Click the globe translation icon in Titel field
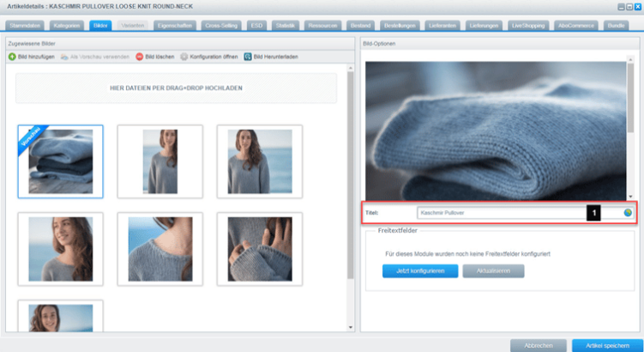This screenshot has height=352, width=644. pyautogui.click(x=628, y=212)
